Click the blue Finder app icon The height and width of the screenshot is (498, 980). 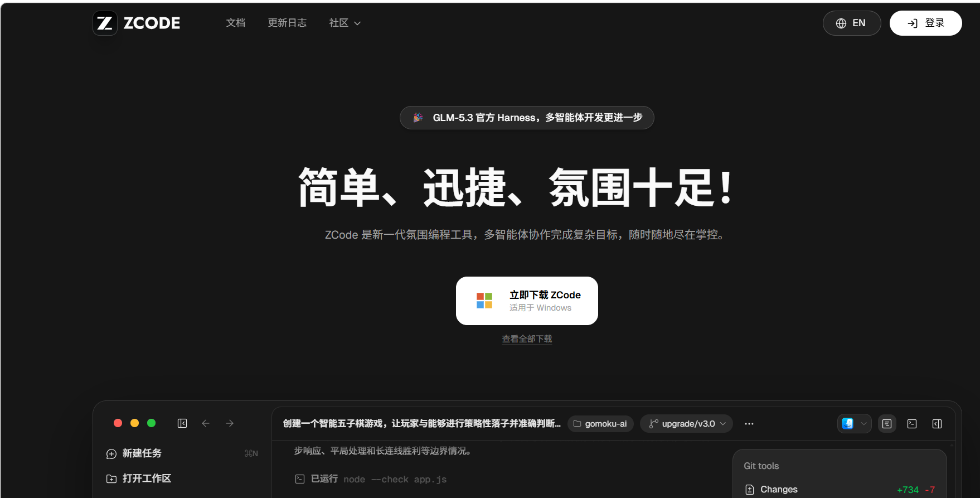(847, 423)
